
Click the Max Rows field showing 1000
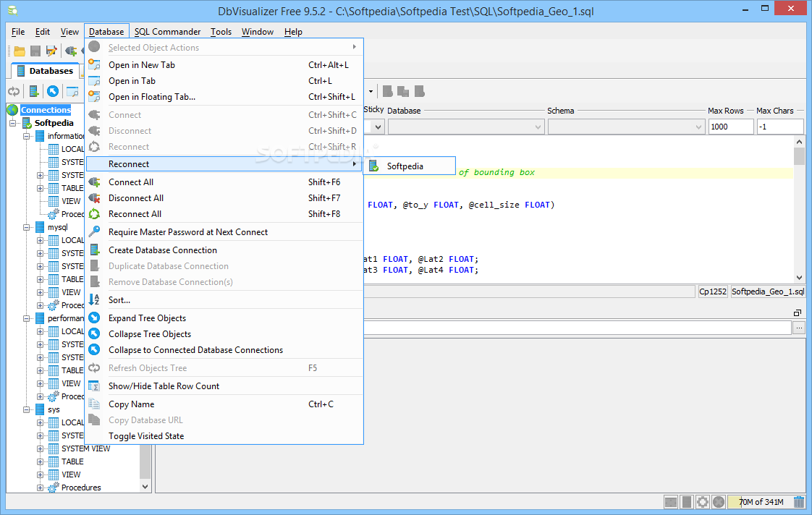(x=731, y=127)
